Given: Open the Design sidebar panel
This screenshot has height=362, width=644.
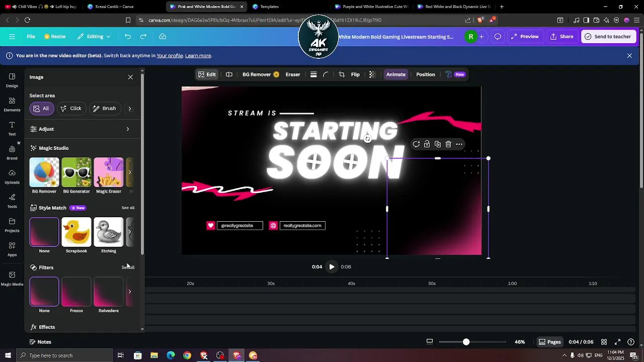Looking at the screenshot, I should point(12,80).
